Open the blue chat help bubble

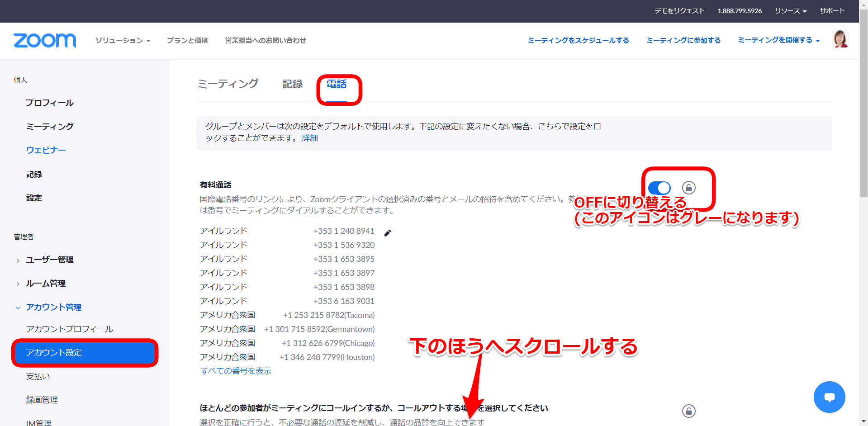(829, 397)
